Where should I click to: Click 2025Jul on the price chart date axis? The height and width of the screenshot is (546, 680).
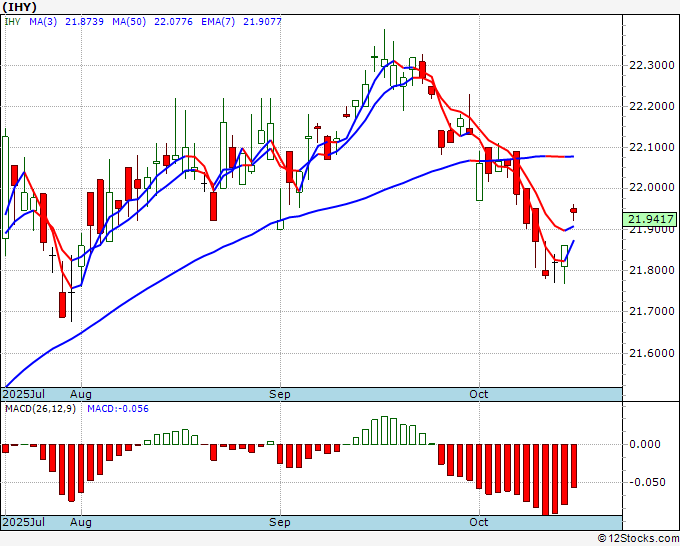(23, 394)
